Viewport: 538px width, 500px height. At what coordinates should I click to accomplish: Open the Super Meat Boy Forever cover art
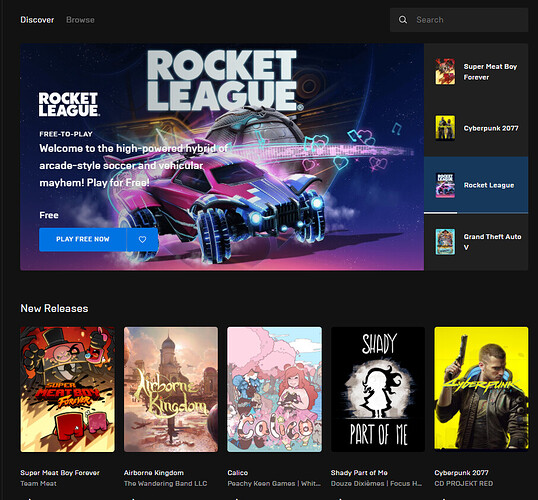(68, 389)
